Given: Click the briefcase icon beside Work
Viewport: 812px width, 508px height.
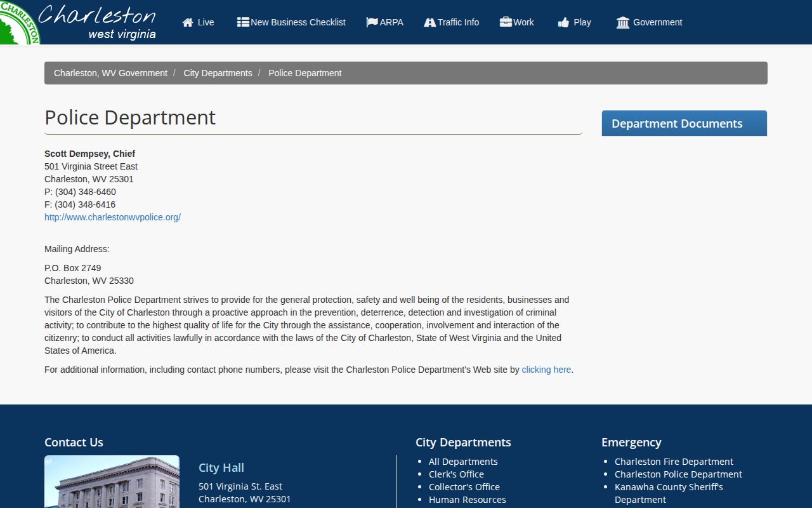Looking at the screenshot, I should tap(506, 22).
